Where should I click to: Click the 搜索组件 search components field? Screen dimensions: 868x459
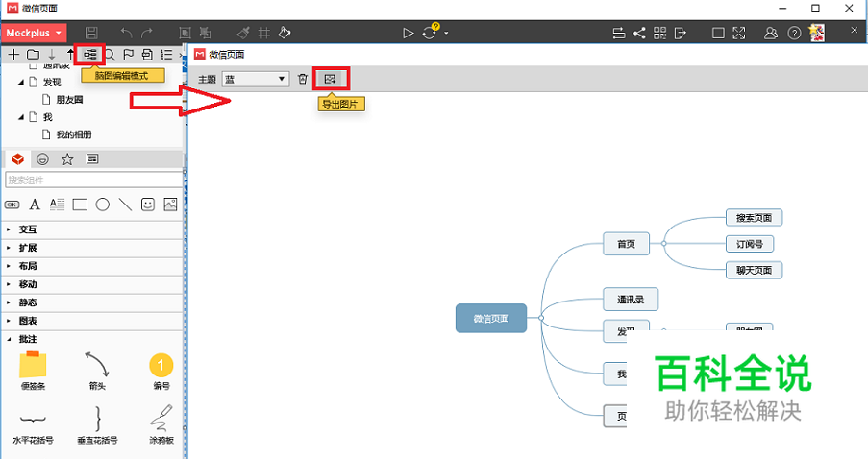(92, 180)
